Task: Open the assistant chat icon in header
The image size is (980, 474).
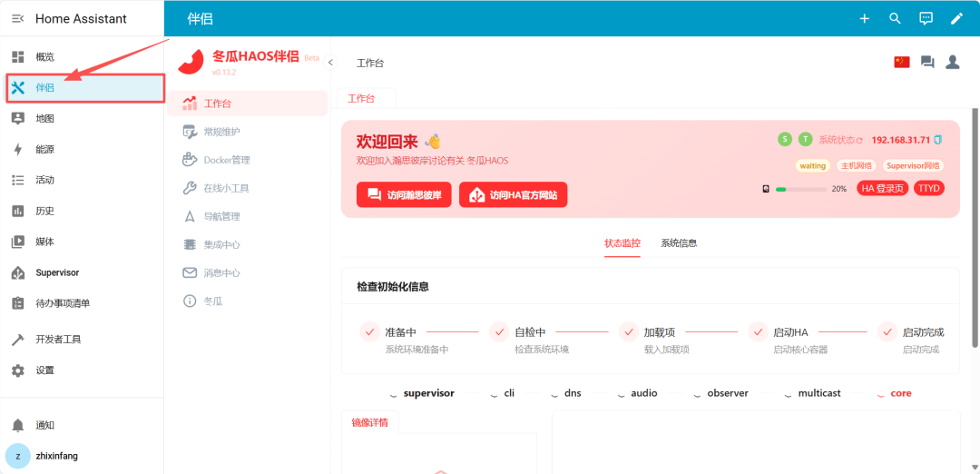Action: [x=926, y=18]
